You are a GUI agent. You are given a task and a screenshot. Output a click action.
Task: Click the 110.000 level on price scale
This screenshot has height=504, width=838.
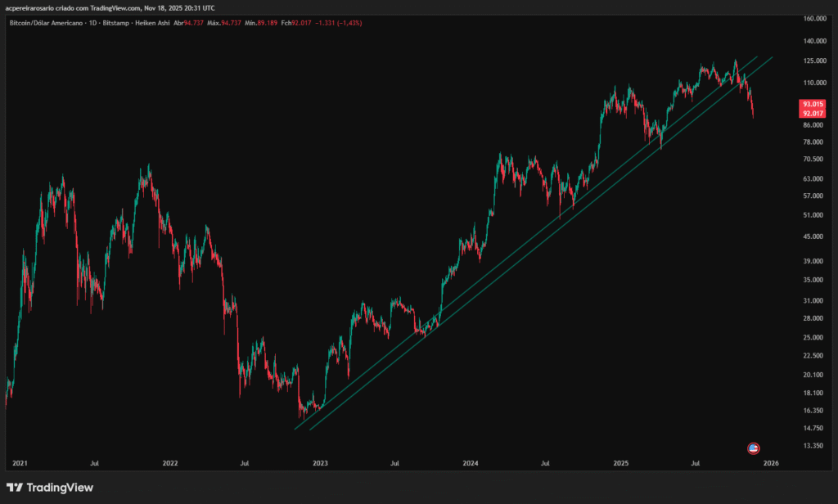[x=813, y=83]
